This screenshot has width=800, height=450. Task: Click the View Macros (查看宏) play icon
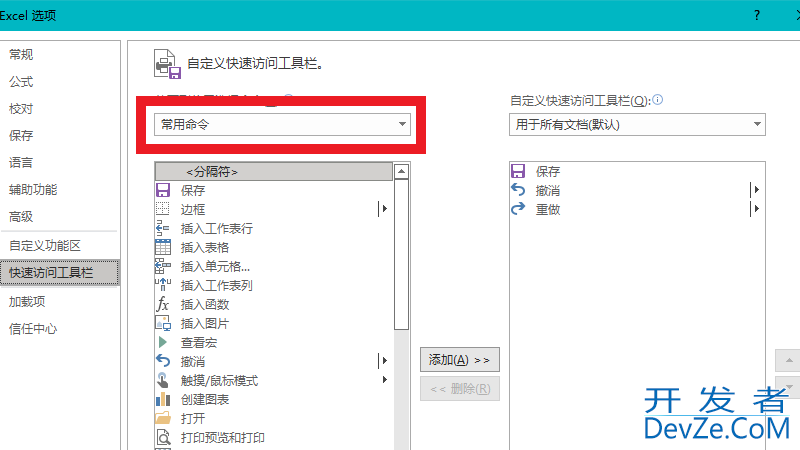tap(163, 342)
